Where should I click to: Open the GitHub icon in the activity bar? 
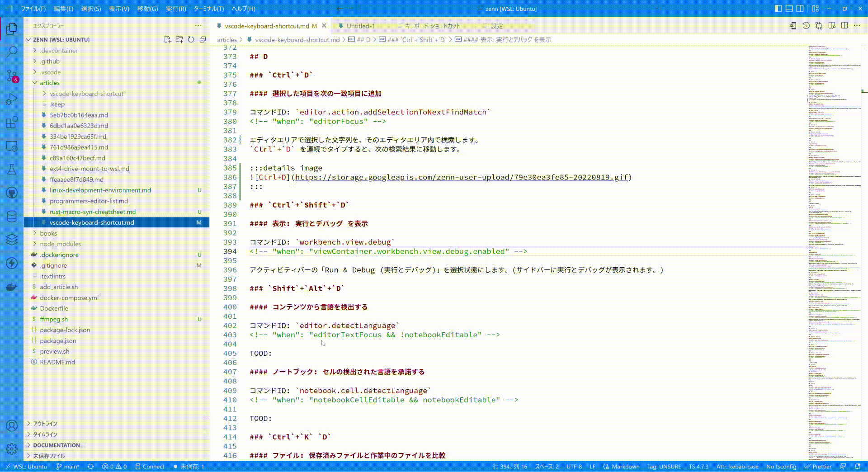pyautogui.click(x=12, y=193)
